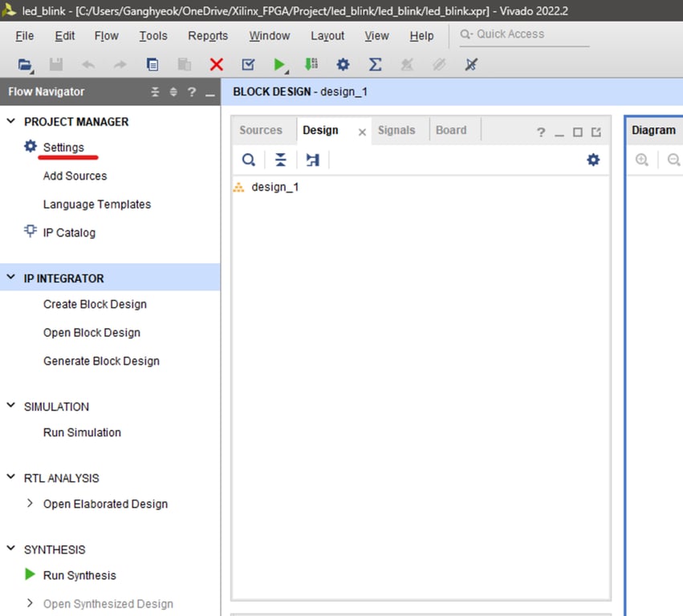
Task: Click the green Run toolbar icon
Action: click(279, 64)
